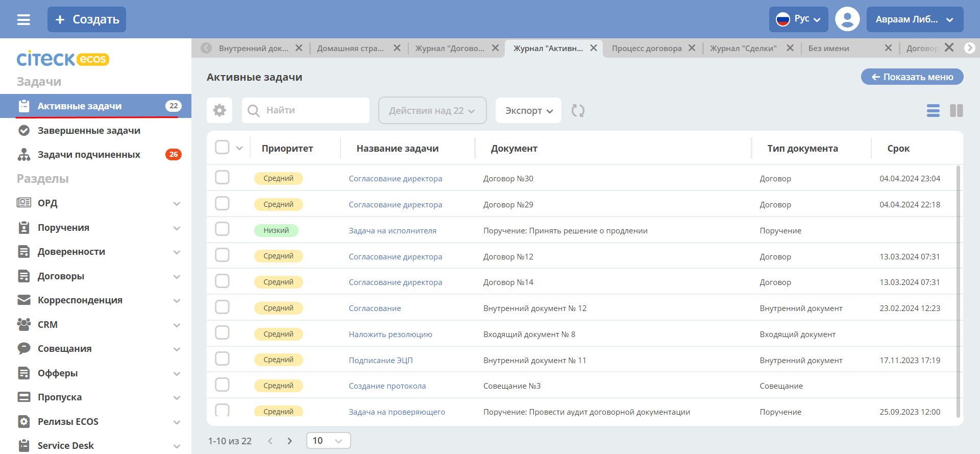Close the Процесс договора tab
Image resolution: width=980 pixels, height=454 pixels.
(692, 48)
